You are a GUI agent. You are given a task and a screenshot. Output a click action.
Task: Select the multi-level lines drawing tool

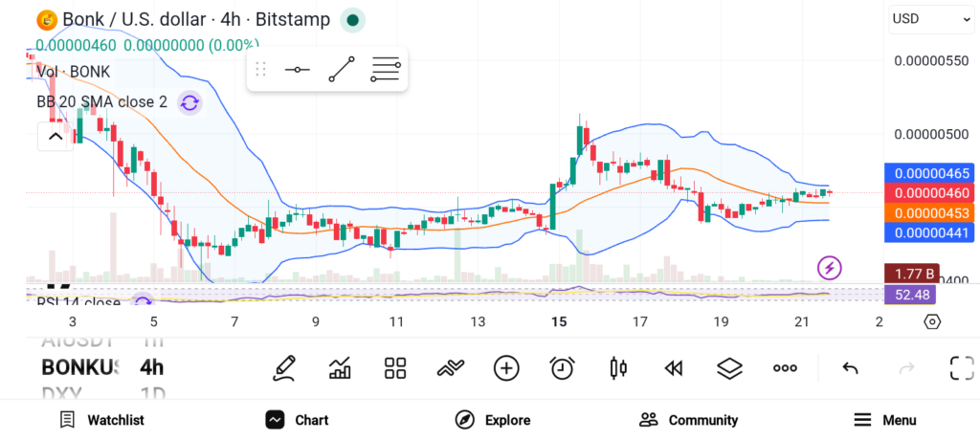[x=386, y=69]
